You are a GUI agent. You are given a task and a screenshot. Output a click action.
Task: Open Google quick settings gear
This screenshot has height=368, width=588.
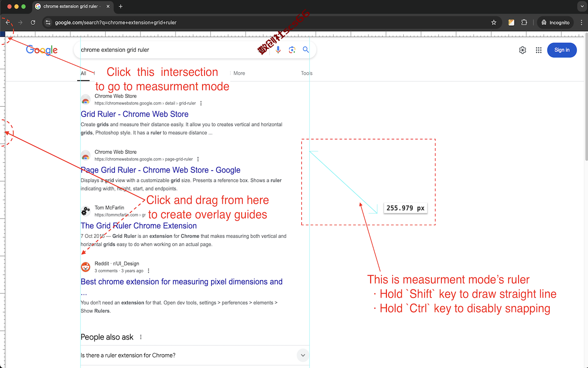click(522, 50)
